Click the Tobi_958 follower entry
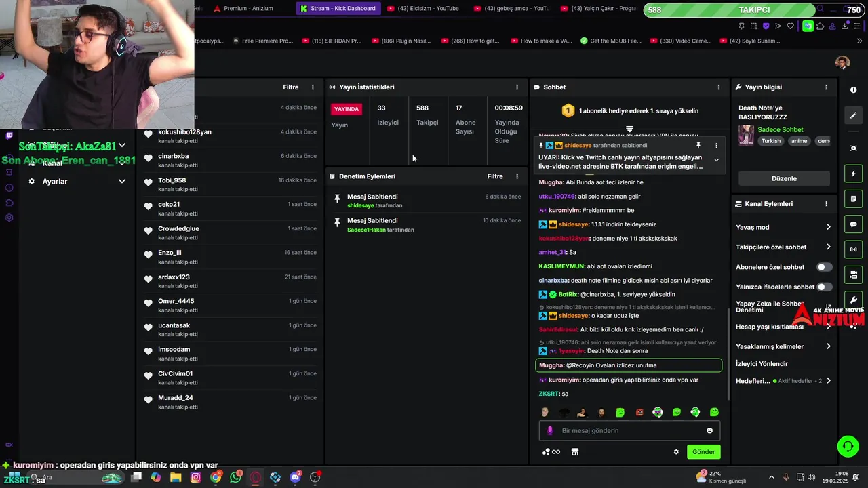 (231, 184)
